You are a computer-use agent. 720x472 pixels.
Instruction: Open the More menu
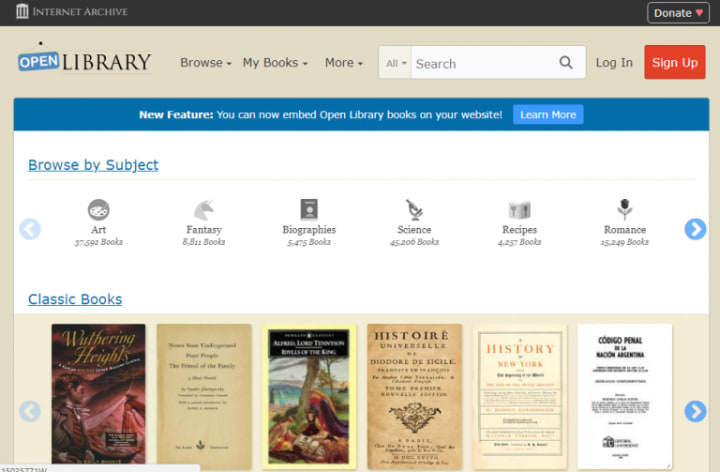click(x=344, y=62)
